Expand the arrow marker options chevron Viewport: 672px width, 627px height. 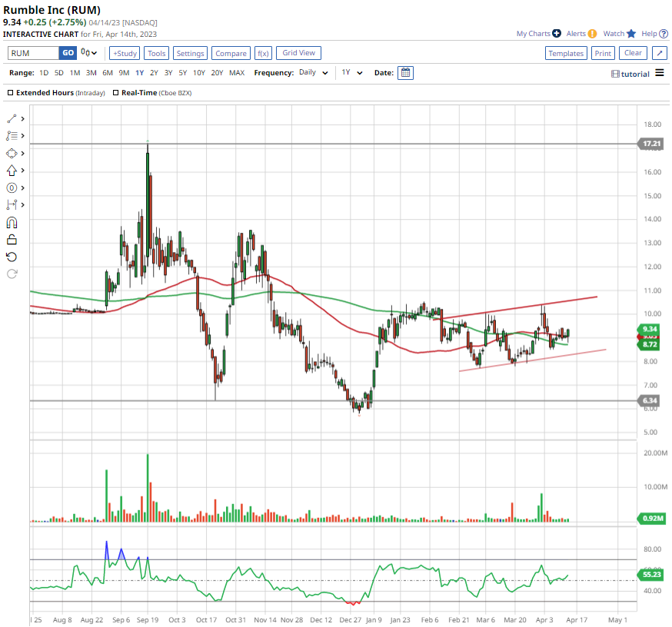(x=23, y=171)
